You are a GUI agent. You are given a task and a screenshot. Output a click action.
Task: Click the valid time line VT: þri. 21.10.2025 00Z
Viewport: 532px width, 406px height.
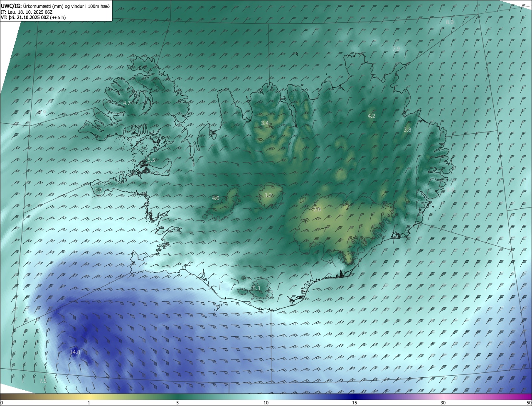tap(33, 17)
